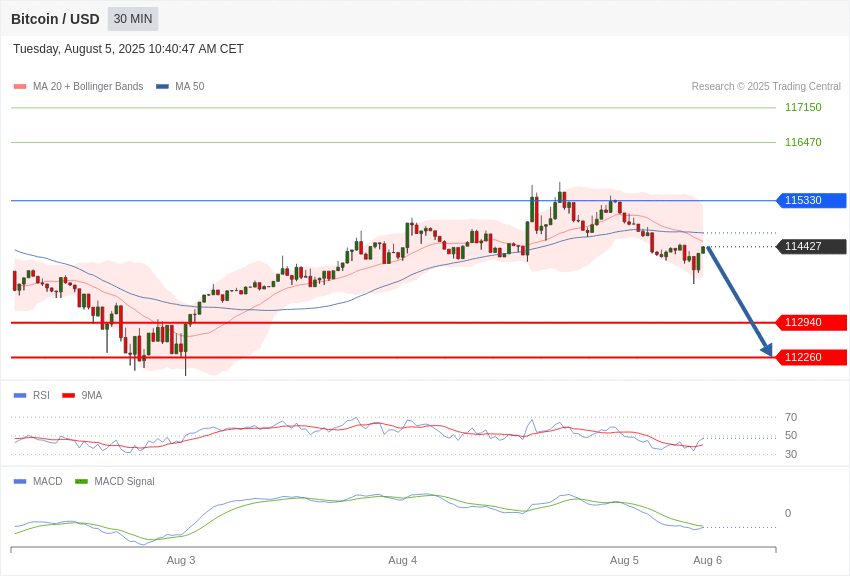This screenshot has width=850, height=576.
Task: Click the black 114427 current price tag
Action: point(812,247)
